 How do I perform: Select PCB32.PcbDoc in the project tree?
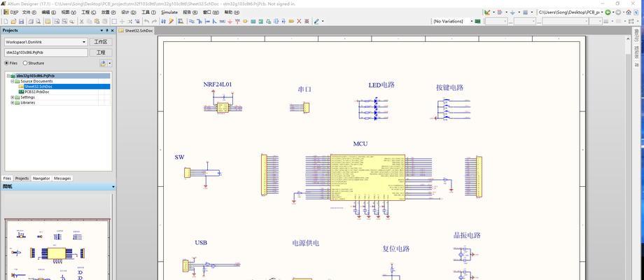pos(37,92)
